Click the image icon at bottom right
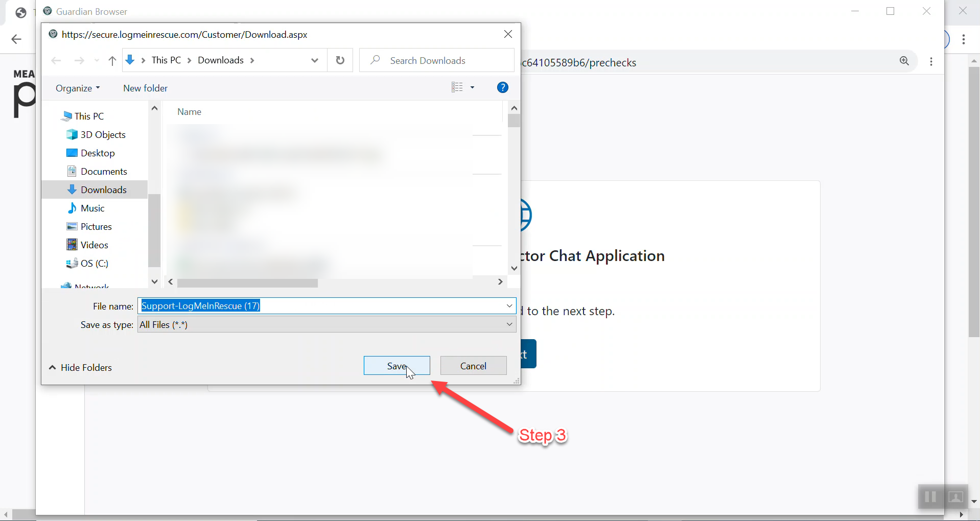The height and width of the screenshot is (521, 980). (x=955, y=497)
